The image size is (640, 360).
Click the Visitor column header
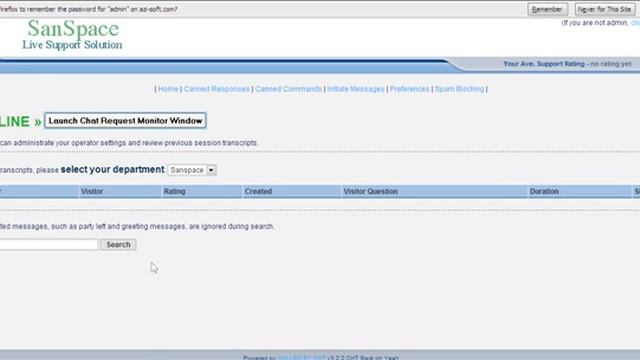[120, 191]
